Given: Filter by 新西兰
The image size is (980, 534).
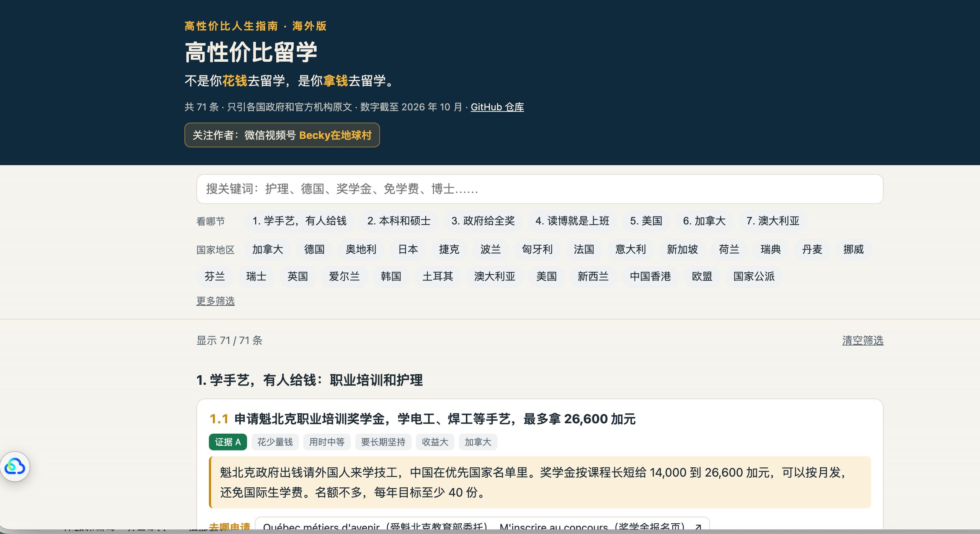Looking at the screenshot, I should click(593, 276).
